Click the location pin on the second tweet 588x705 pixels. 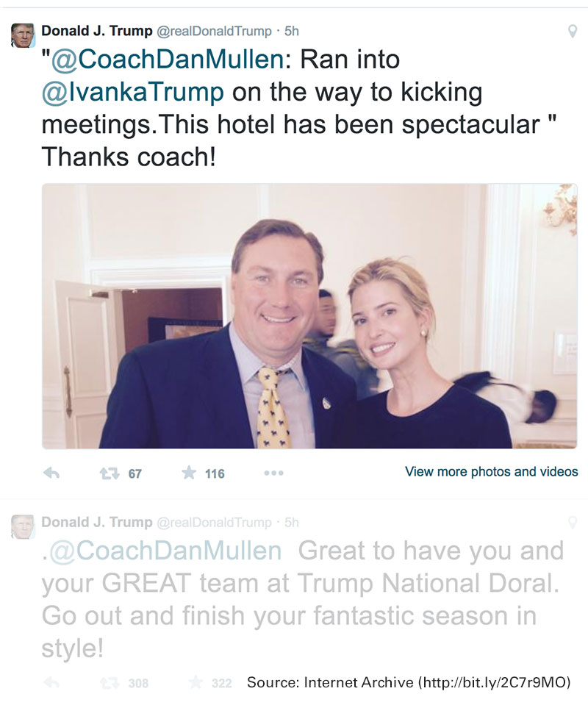click(x=573, y=520)
